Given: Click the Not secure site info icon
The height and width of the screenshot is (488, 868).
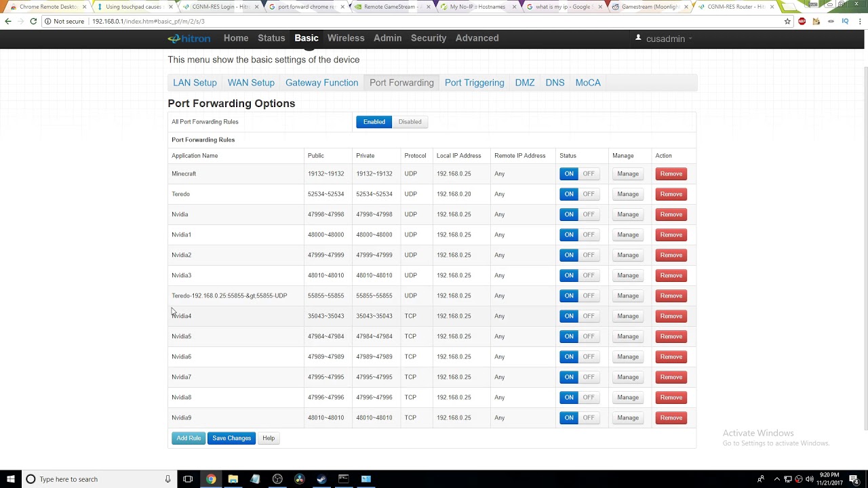Looking at the screenshot, I should pos(47,21).
